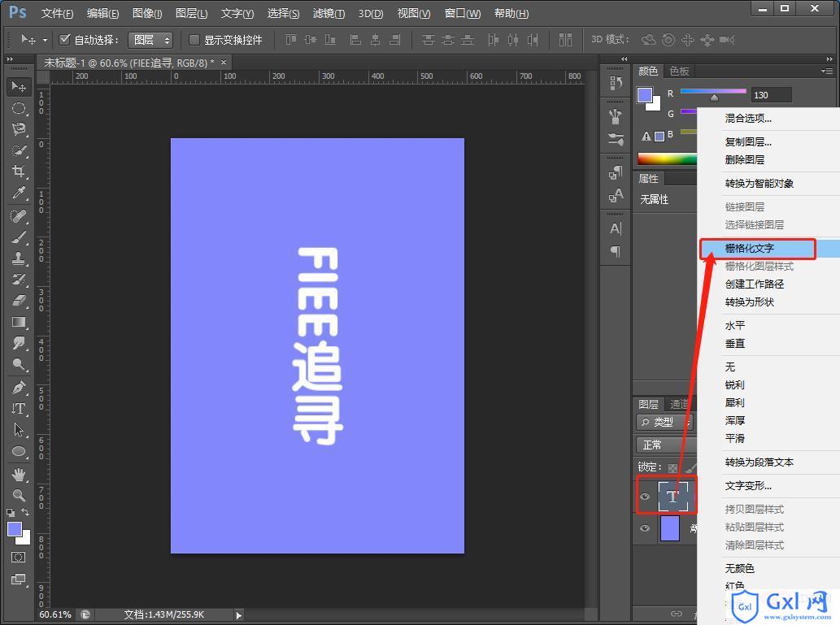This screenshot has height=625, width=840.
Task: Select the Brush tool
Action: pyautogui.click(x=19, y=237)
